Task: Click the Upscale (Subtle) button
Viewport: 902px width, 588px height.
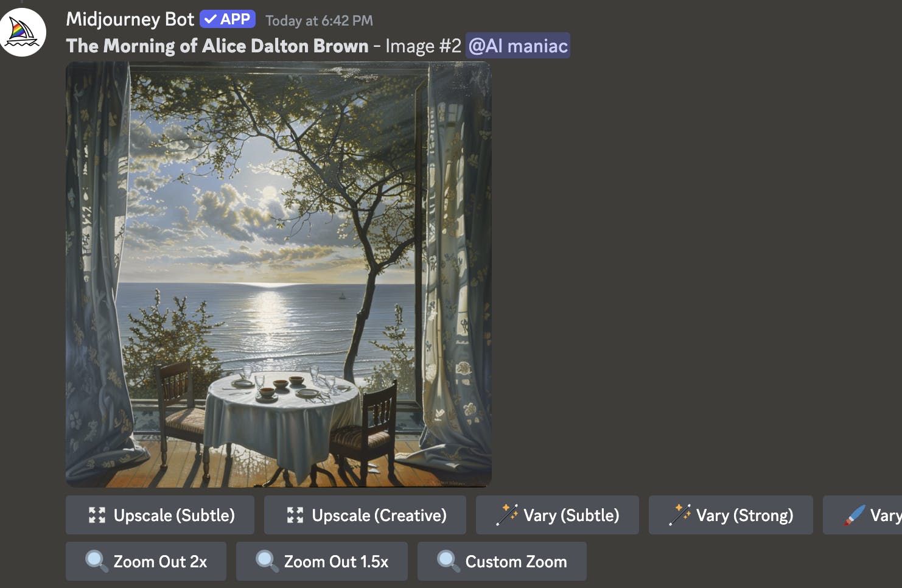Action: 160,515
